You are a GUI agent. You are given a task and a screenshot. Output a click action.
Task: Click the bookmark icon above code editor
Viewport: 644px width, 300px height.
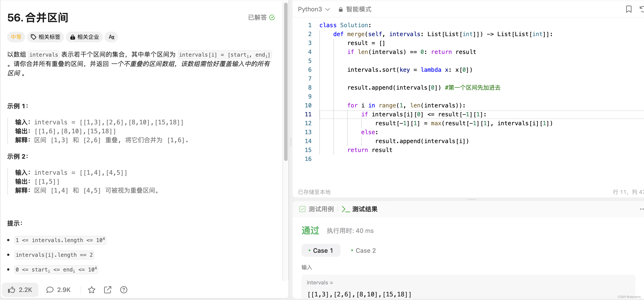coord(628,9)
